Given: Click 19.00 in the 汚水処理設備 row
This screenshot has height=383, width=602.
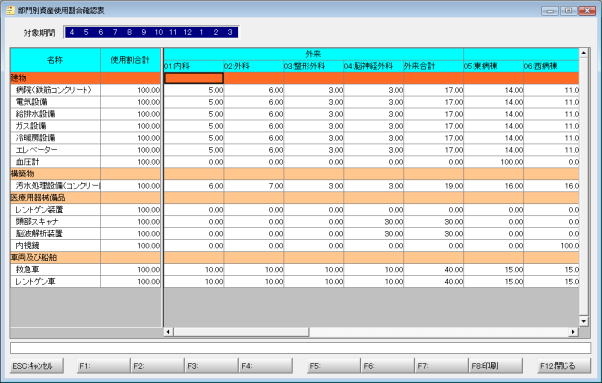Looking at the screenshot, I should (433, 186).
